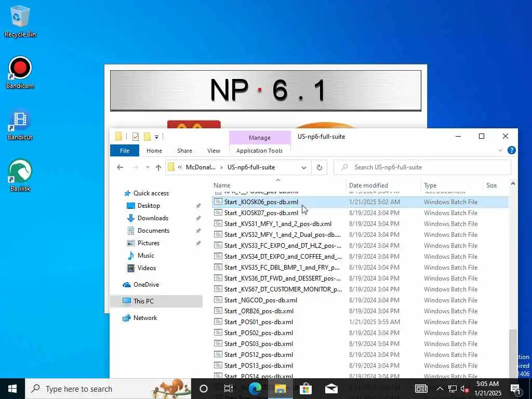
Task: Open the Recycle Bin desktop icon
Action: pos(20,21)
